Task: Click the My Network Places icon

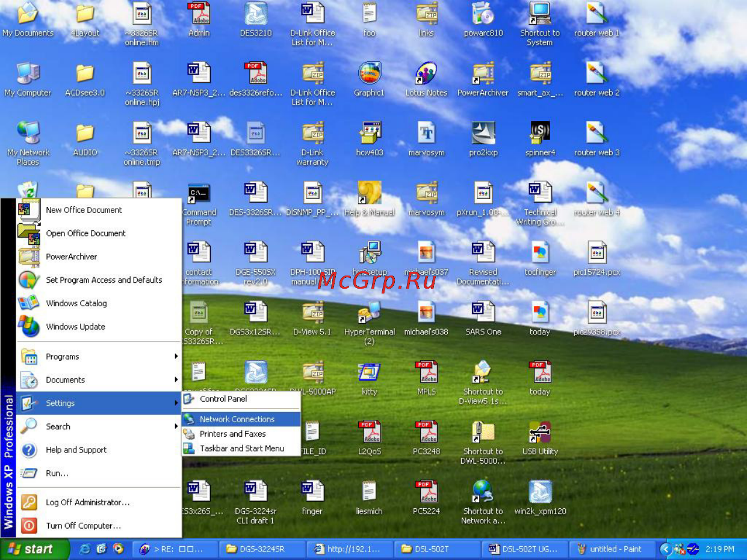Action: click(x=28, y=132)
